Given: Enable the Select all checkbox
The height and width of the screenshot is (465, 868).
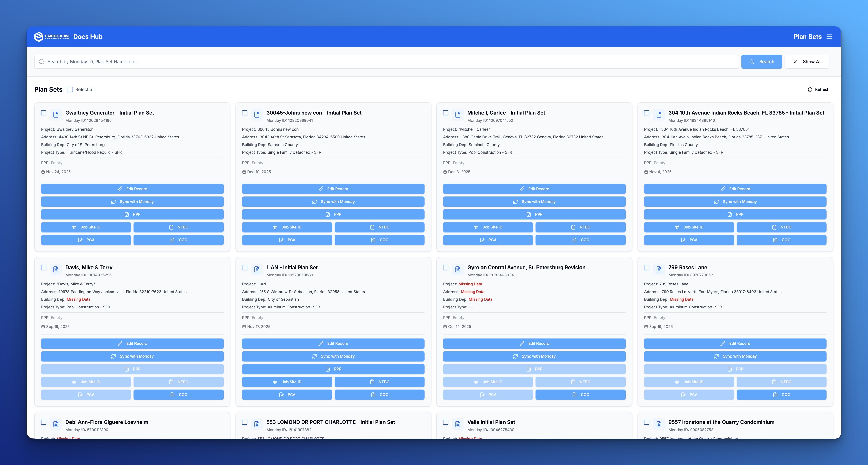Looking at the screenshot, I should click(70, 90).
